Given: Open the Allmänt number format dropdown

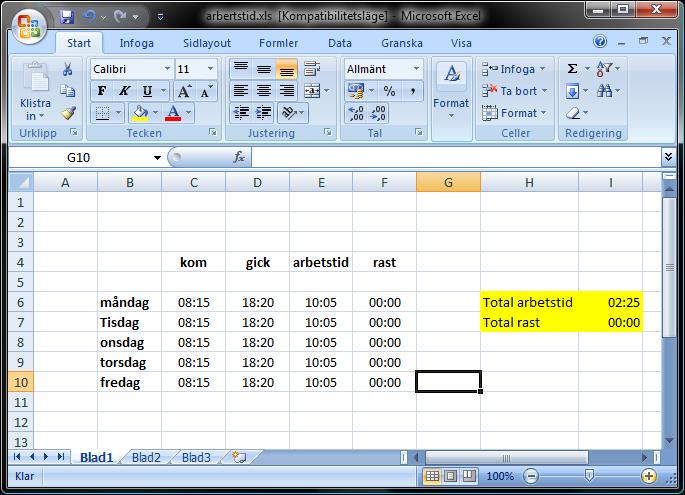Looking at the screenshot, I should 416,69.
